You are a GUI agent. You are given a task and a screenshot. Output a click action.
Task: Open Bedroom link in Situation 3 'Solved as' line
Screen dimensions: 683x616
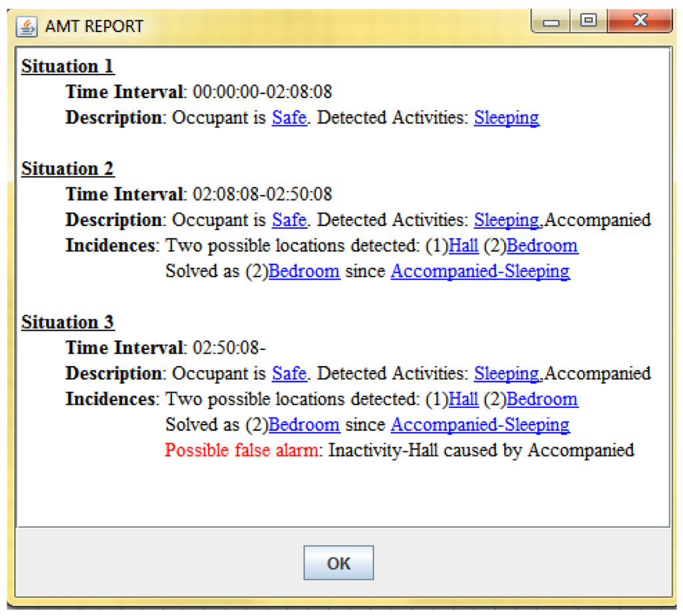click(x=304, y=425)
